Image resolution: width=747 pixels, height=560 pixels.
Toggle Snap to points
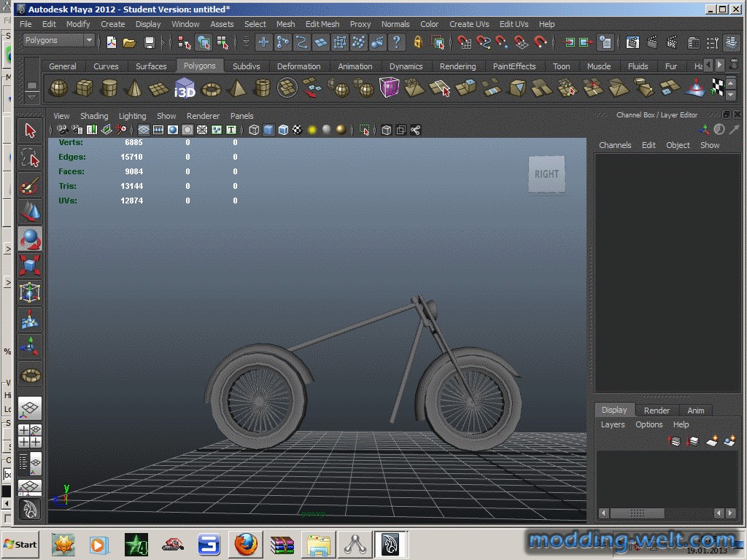click(502, 42)
